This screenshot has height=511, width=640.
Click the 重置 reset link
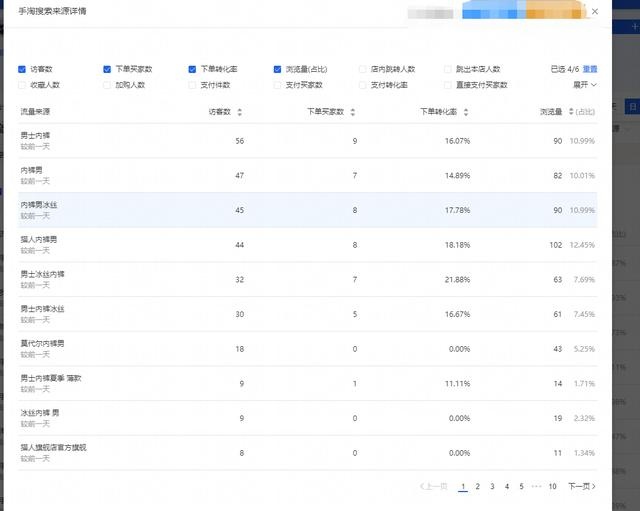pyautogui.click(x=590, y=69)
